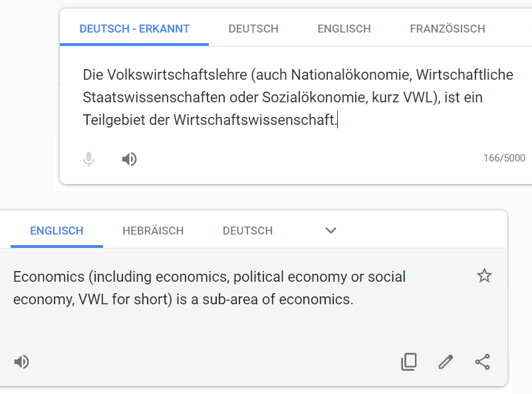Copy the translation to clipboard
This screenshot has width=532, height=394.
tap(409, 362)
